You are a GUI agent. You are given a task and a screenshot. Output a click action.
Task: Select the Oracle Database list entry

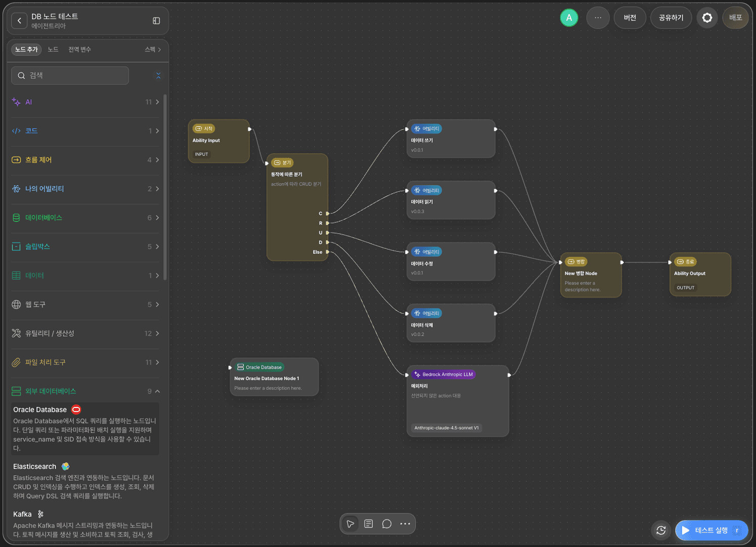(85, 429)
